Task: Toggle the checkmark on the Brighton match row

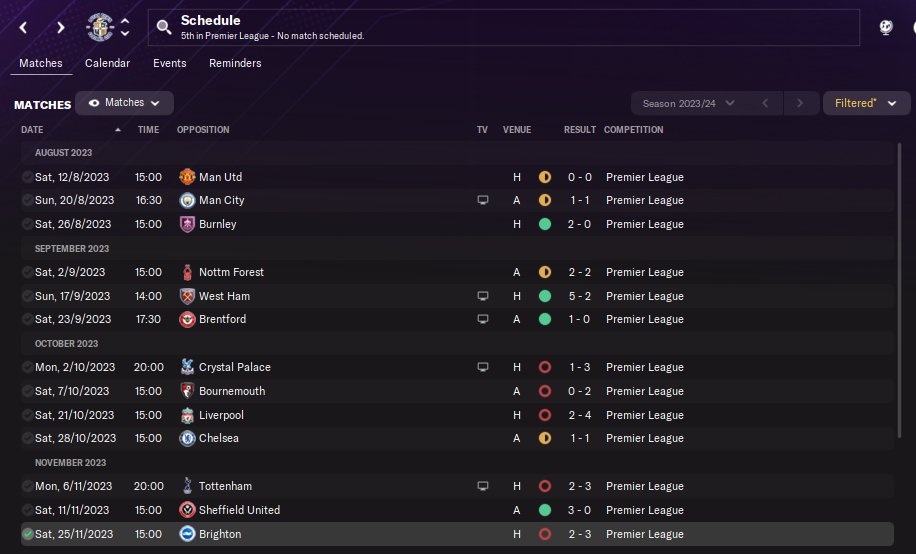Action: pyautogui.click(x=27, y=535)
